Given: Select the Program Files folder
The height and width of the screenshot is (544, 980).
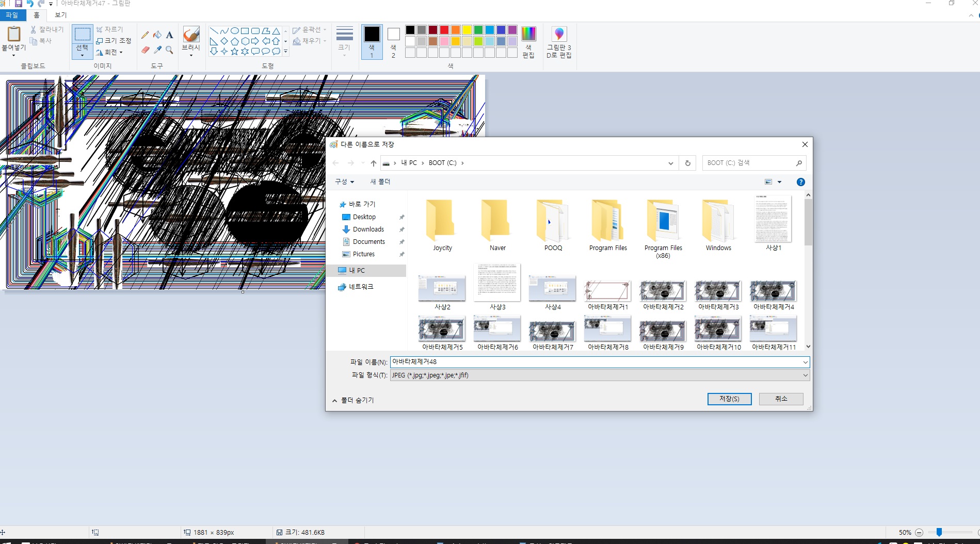Looking at the screenshot, I should (608, 225).
